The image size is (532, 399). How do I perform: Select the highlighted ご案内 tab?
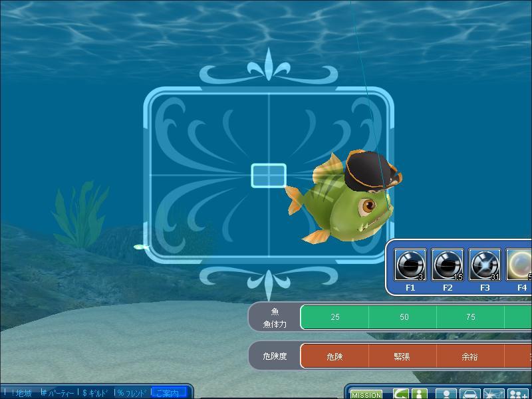(168, 393)
